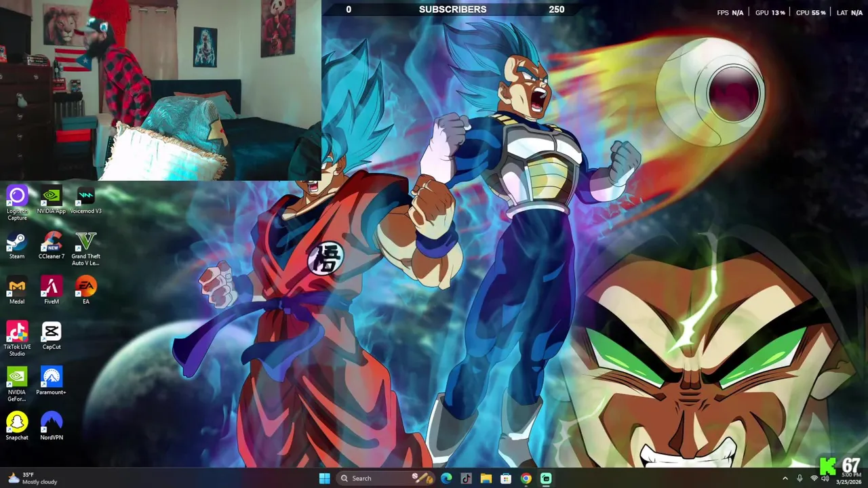Open the Windows Start menu
868x488 pixels.
pos(324,479)
